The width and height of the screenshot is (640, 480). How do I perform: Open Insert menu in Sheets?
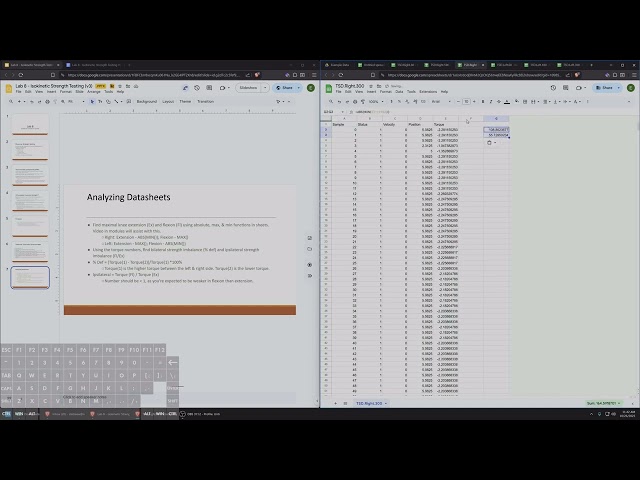click(371, 92)
